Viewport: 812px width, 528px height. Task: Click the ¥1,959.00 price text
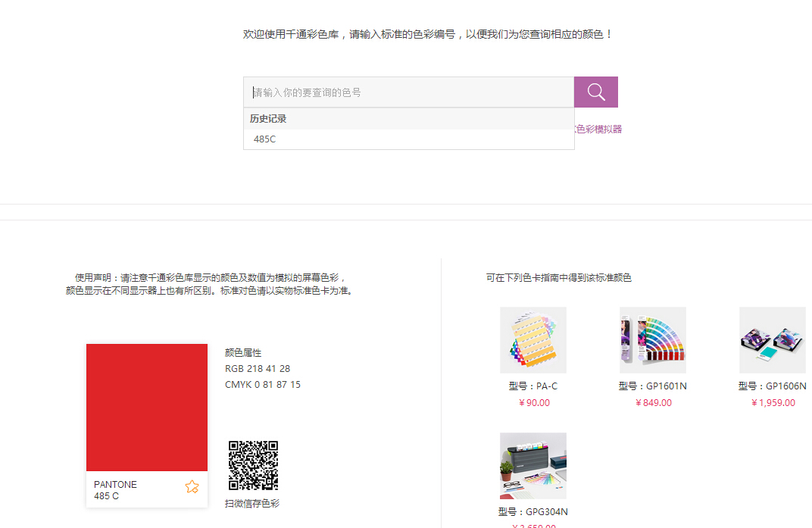tap(773, 403)
